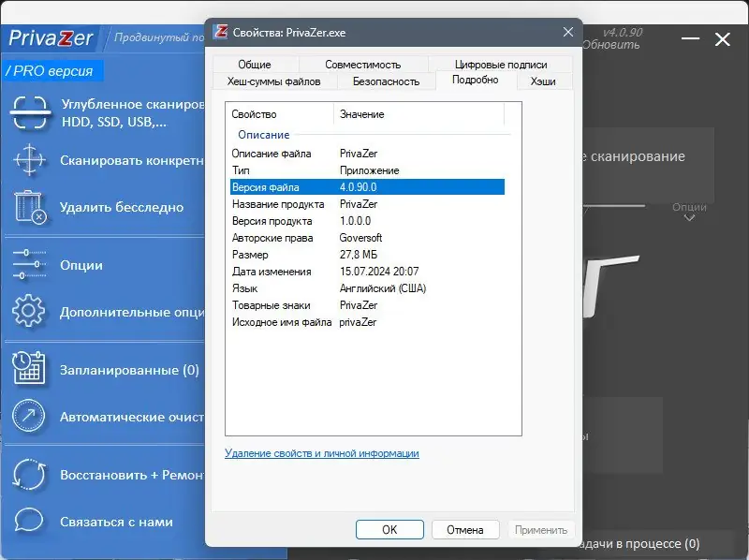Click the circular arrows restore icon
749x560 pixels.
pos(29,474)
